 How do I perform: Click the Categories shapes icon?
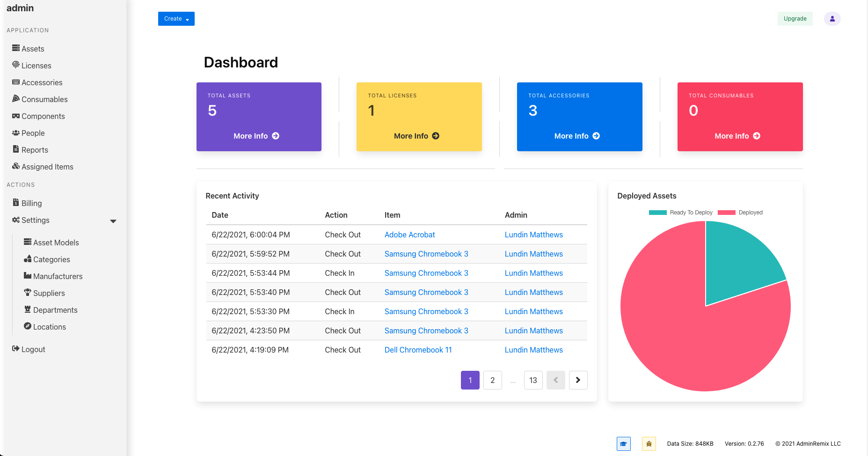28,259
